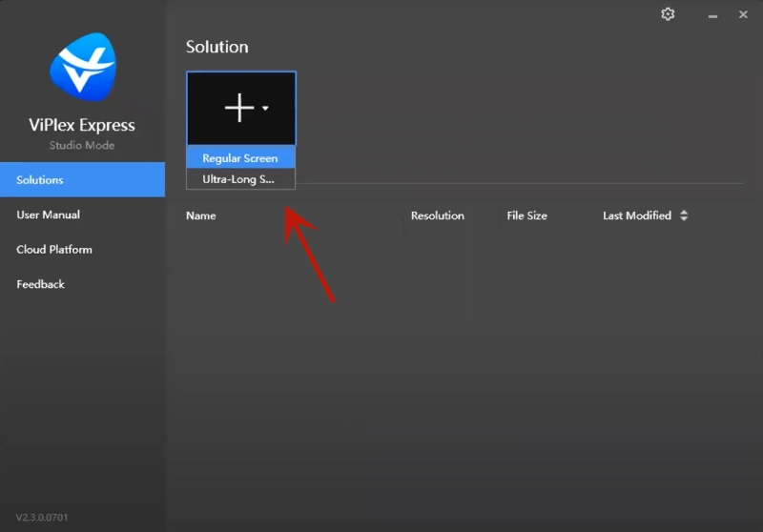Click the Solution page heading
763x532 pixels.
[217, 47]
